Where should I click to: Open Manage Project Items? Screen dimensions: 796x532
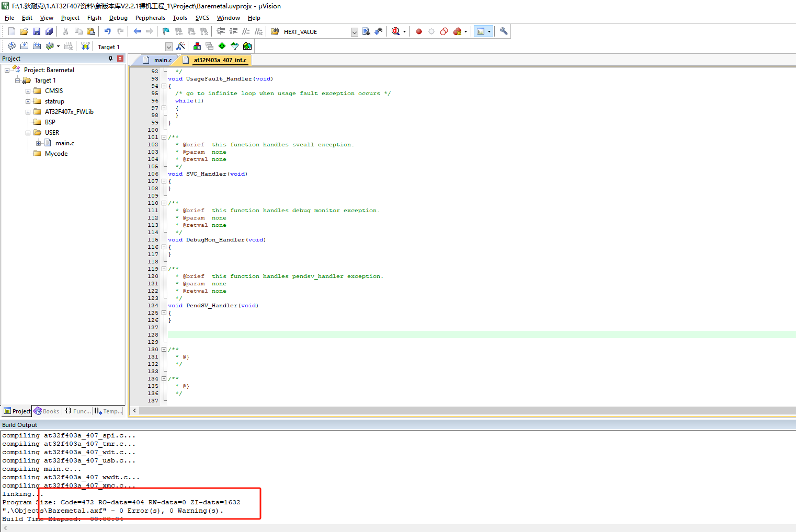pyautogui.click(x=197, y=46)
